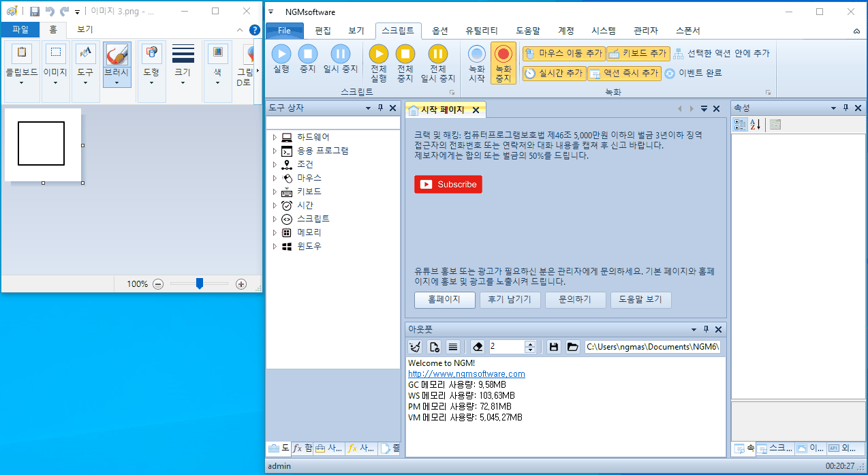Open Paint 크기 (size) dropdown
Viewport: 868px width, 475px height.
(183, 72)
